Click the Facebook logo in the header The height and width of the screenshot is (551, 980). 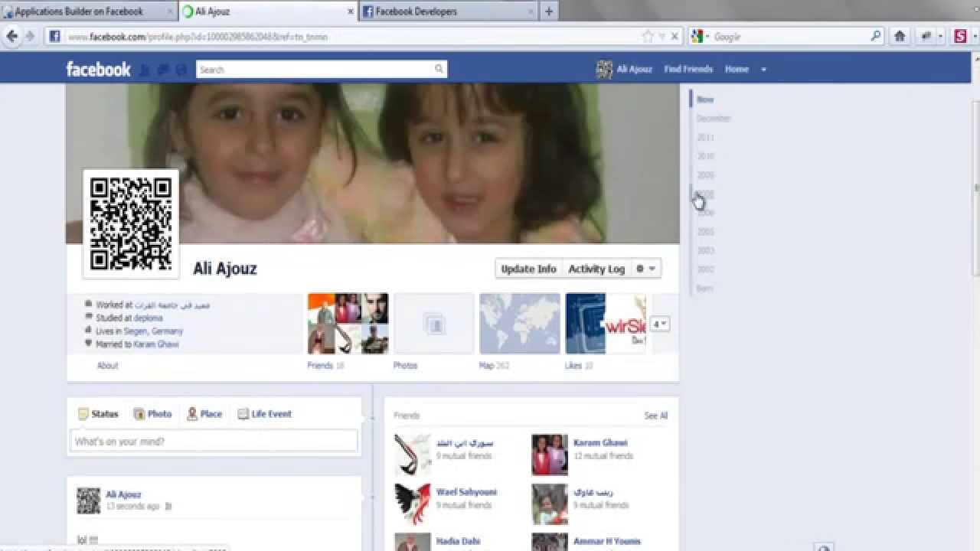tap(98, 70)
